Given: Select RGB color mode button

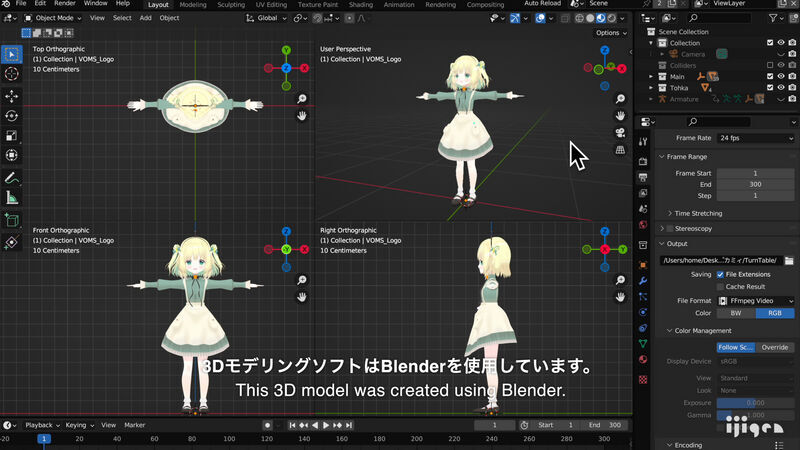Looking at the screenshot, I should [x=775, y=313].
